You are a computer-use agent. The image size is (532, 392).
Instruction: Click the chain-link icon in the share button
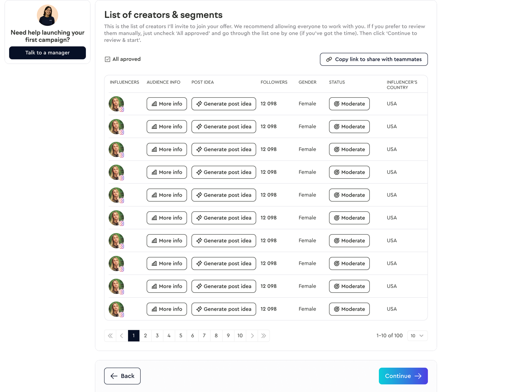point(329,59)
